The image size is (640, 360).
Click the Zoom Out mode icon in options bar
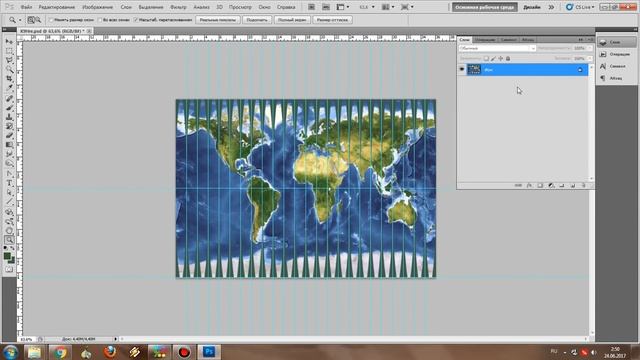pos(38,20)
